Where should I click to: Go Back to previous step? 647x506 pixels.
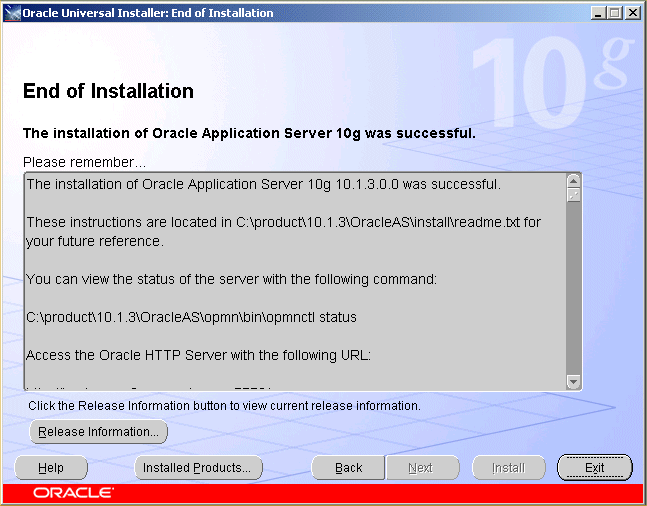(x=348, y=468)
